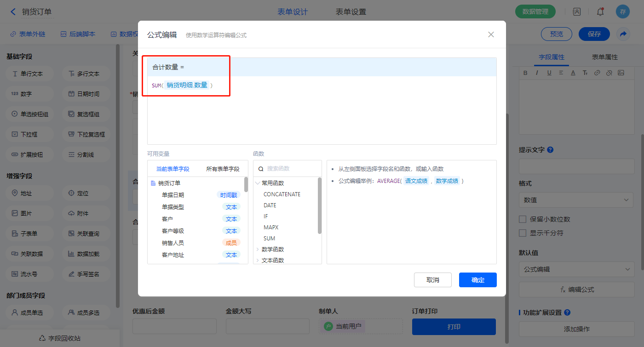Select the SUM function from the list
Viewport: 644px width, 347px height.
(x=270, y=239)
